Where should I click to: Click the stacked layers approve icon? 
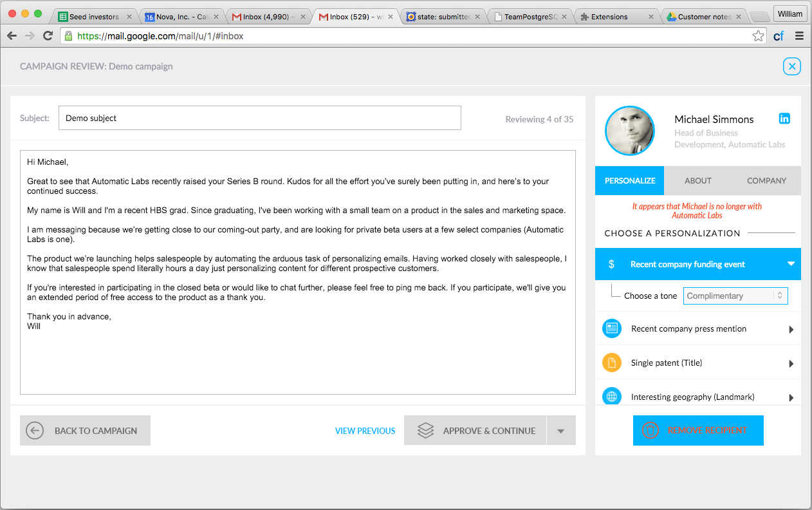pos(425,431)
